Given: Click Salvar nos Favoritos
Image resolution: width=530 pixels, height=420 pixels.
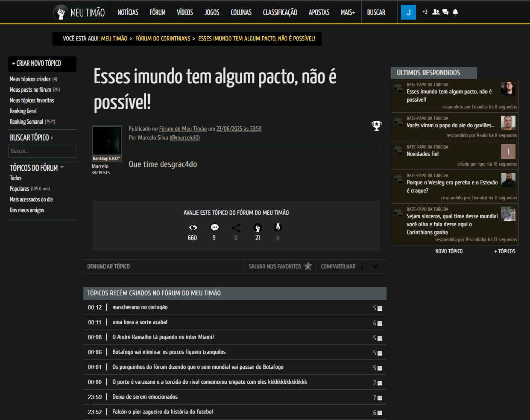Looking at the screenshot, I should point(275,266).
